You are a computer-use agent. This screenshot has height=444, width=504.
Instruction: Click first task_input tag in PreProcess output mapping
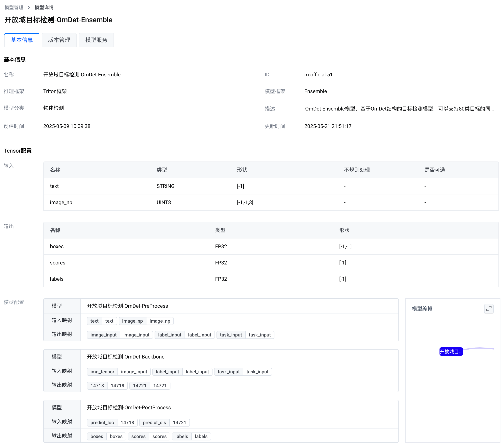click(231, 335)
